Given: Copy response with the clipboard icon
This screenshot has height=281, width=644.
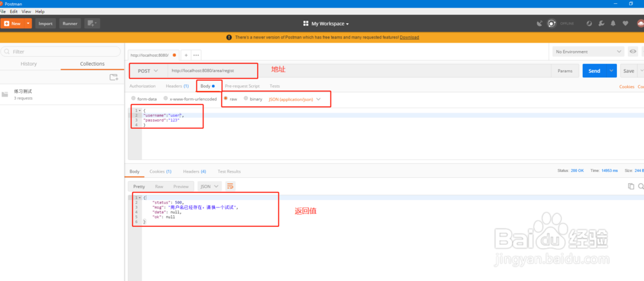Looking at the screenshot, I should click(x=631, y=186).
